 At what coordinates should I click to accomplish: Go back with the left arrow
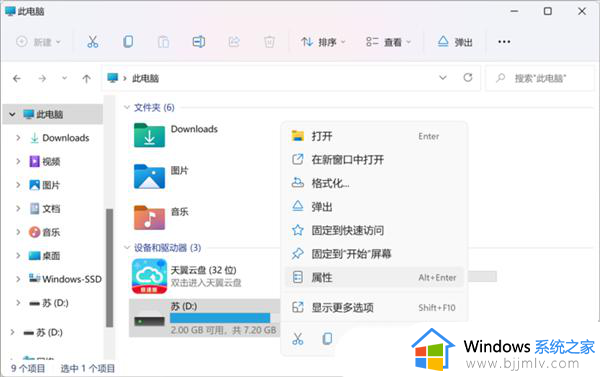coord(17,79)
